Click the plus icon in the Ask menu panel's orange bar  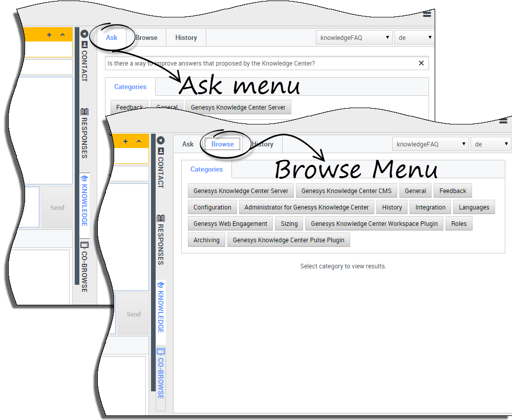coord(49,35)
